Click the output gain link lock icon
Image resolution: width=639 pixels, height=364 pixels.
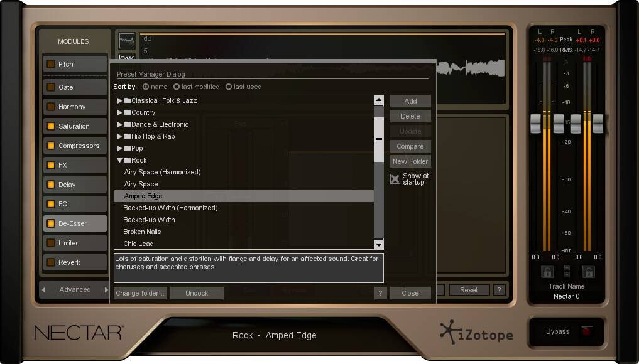(587, 272)
